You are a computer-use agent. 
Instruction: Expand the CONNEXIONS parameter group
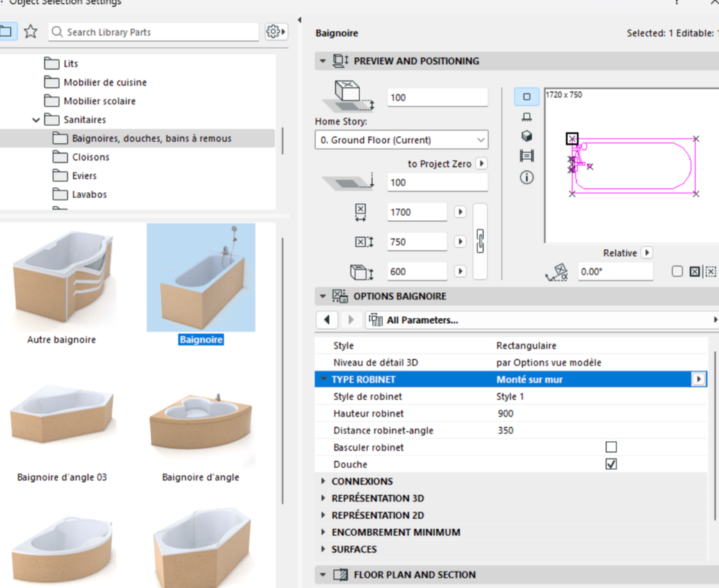coord(322,481)
